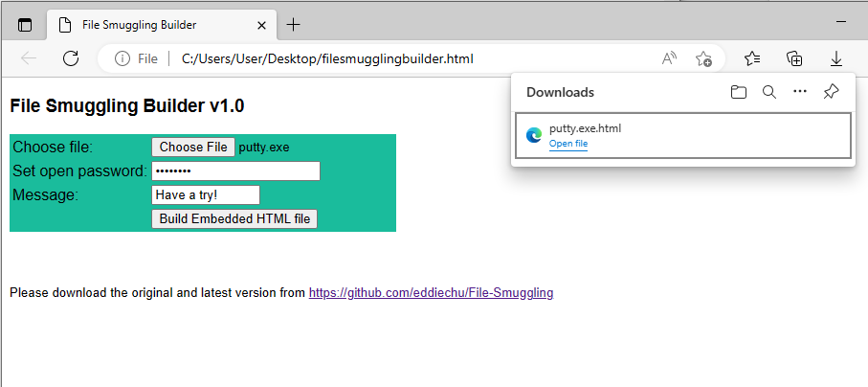The height and width of the screenshot is (387, 868).
Task: Close the File Smuggling Builder tab
Action: tap(262, 25)
